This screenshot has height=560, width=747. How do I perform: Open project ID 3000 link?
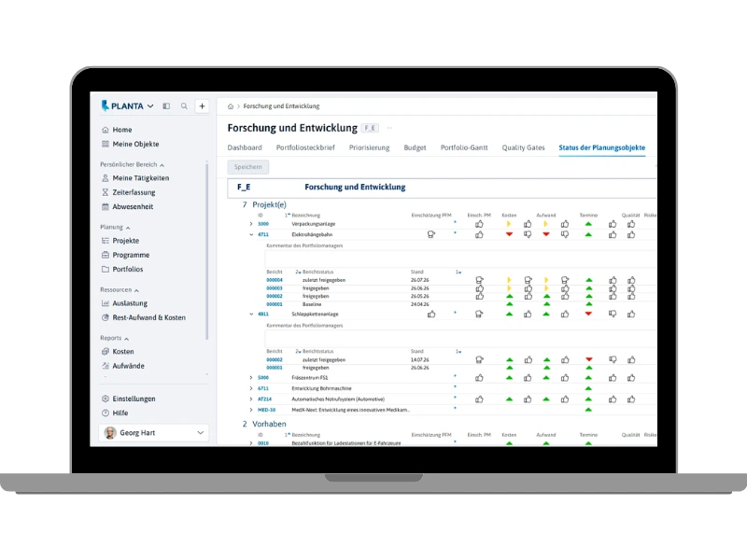263,224
